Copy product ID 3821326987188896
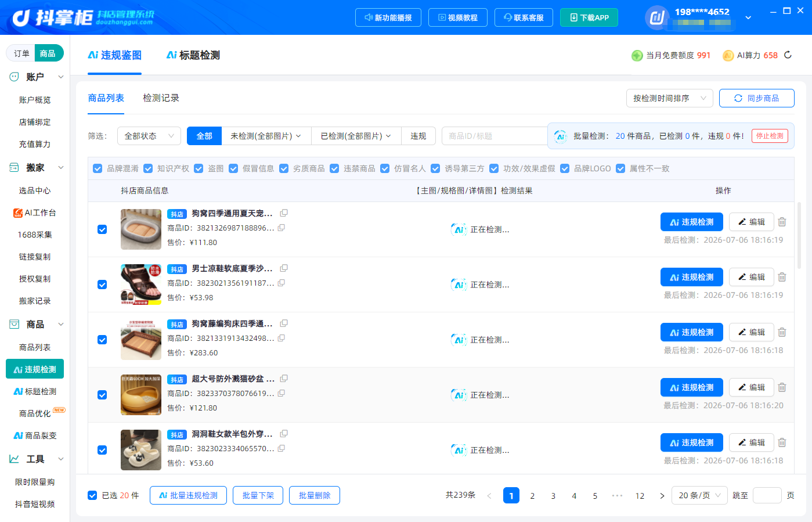812x522 pixels. [282, 228]
